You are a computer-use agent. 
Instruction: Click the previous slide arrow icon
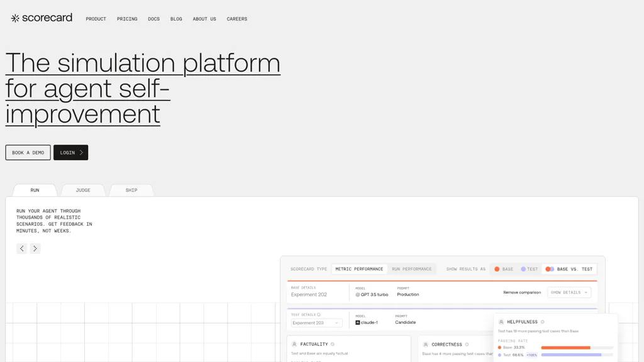22,249
